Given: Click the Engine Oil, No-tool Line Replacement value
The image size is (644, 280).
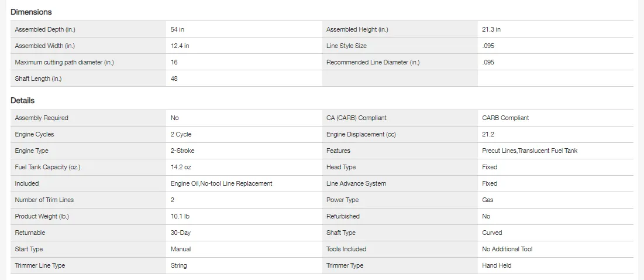Looking at the screenshot, I should (x=221, y=183).
